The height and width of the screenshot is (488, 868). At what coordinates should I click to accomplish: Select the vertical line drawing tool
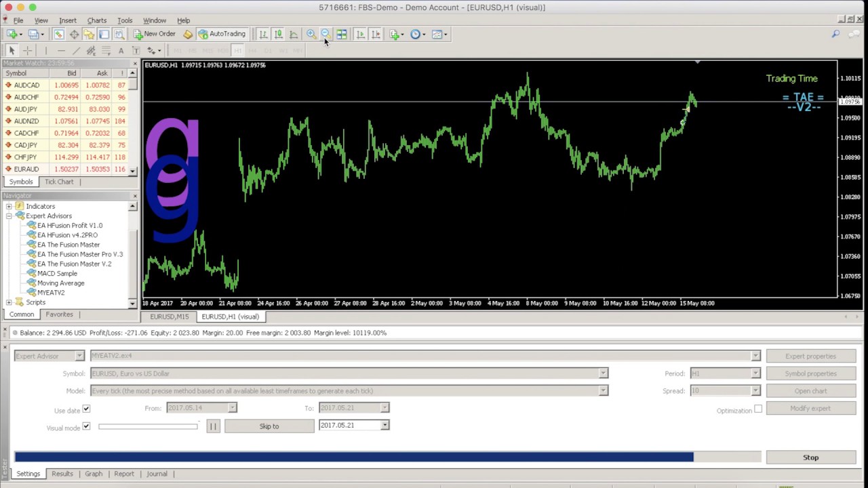45,51
